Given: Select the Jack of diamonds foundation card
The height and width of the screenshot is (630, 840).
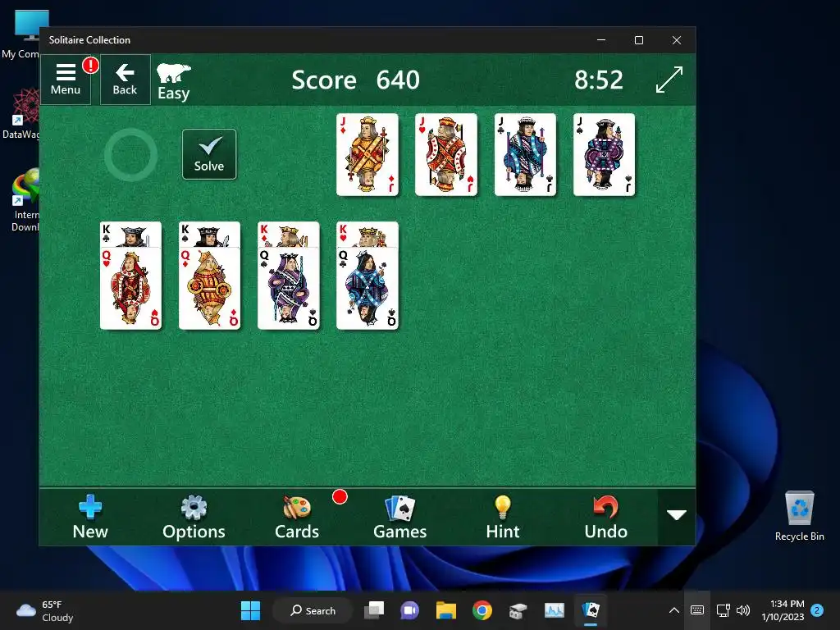Looking at the screenshot, I should pyautogui.click(x=367, y=155).
